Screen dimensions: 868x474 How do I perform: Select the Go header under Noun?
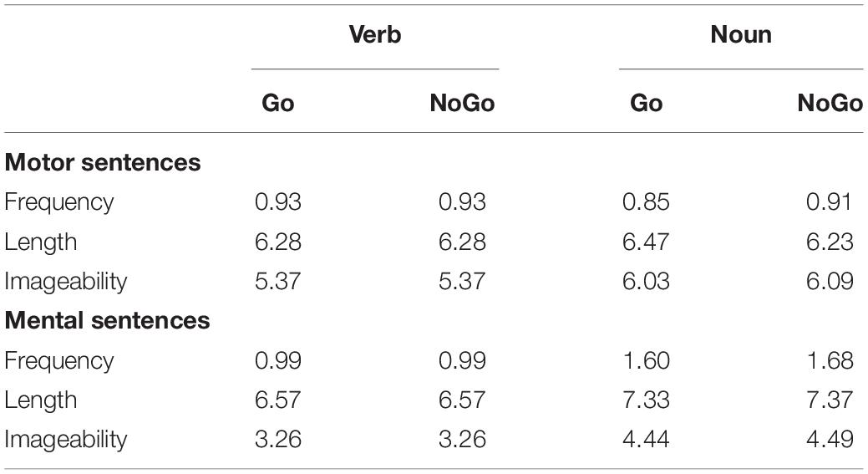646,103
